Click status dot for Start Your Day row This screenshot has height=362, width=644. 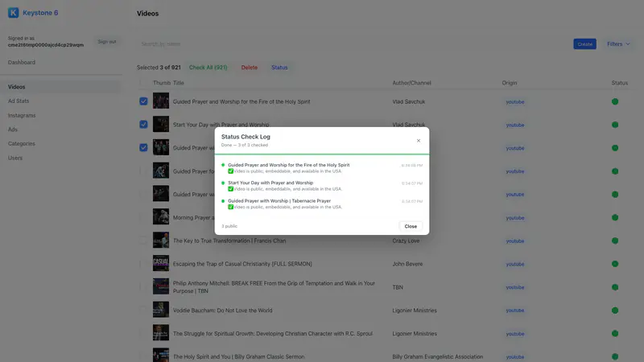tap(615, 125)
